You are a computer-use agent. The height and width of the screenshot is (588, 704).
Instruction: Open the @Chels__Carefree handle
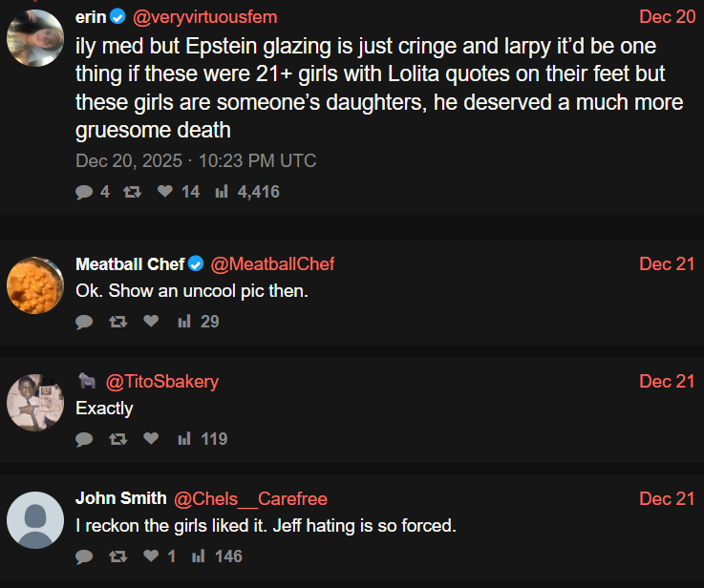click(x=251, y=499)
